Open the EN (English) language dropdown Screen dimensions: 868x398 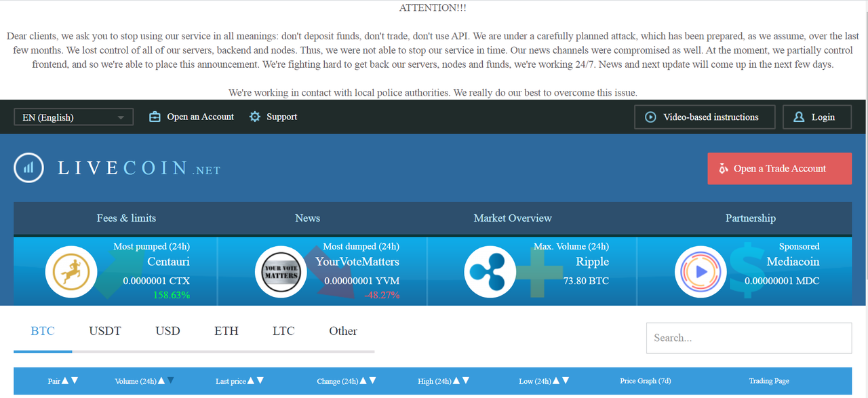tap(73, 117)
